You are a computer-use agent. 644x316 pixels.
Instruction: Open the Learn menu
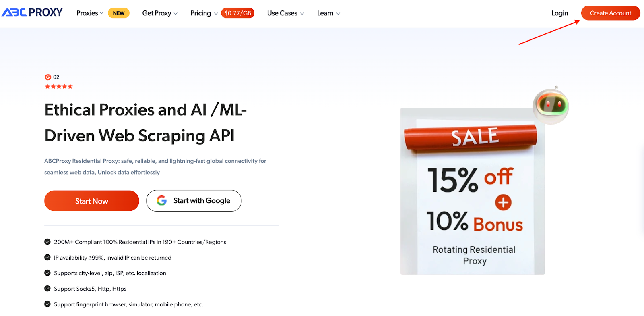coord(328,13)
